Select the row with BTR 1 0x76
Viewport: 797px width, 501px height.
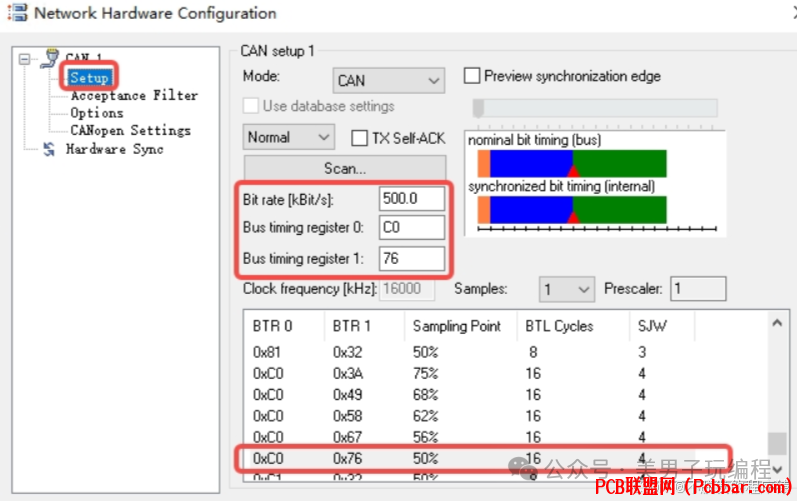tap(469, 458)
